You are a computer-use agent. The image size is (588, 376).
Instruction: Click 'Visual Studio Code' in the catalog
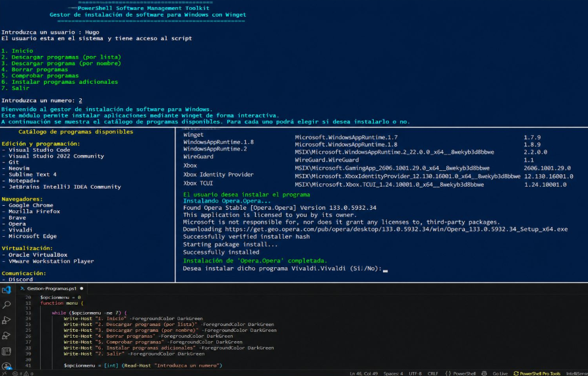pos(40,150)
